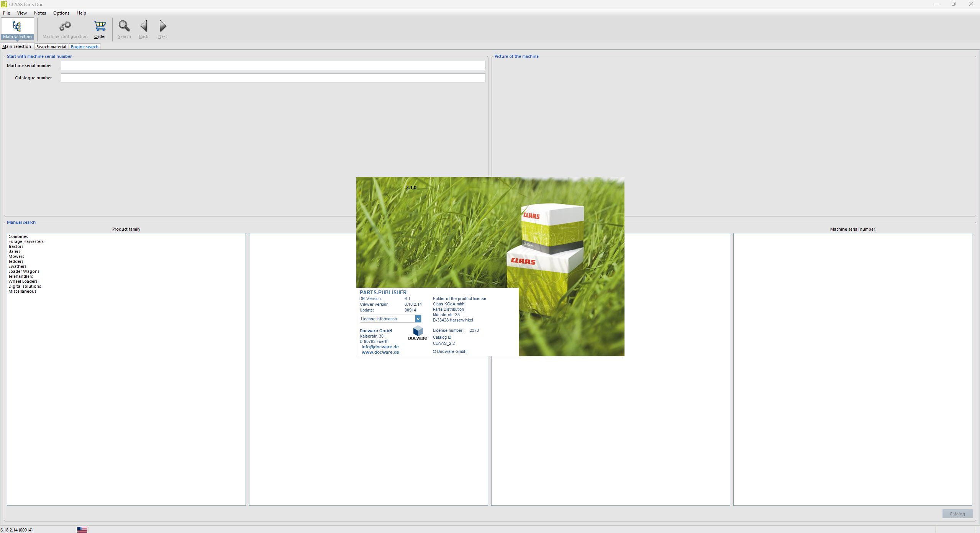Image resolution: width=980 pixels, height=533 pixels.
Task: Open the File menu
Action: point(7,13)
